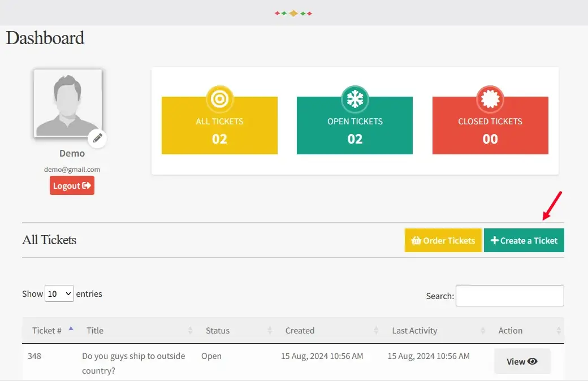View ticket 348 details

(522, 362)
